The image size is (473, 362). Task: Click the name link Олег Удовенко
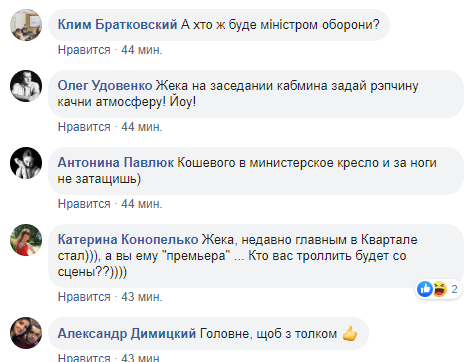click(105, 86)
